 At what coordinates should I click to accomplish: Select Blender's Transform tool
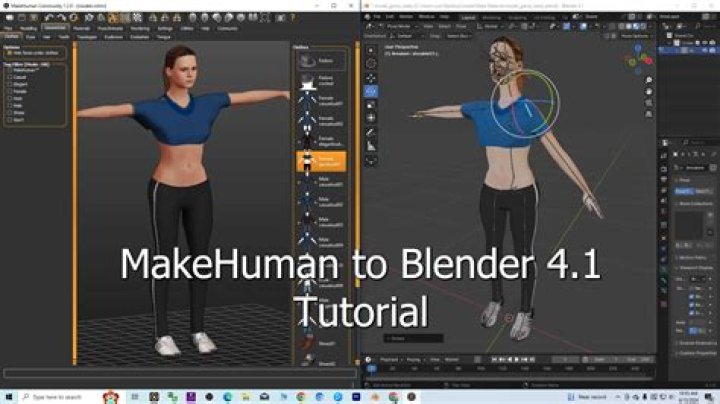point(371,118)
